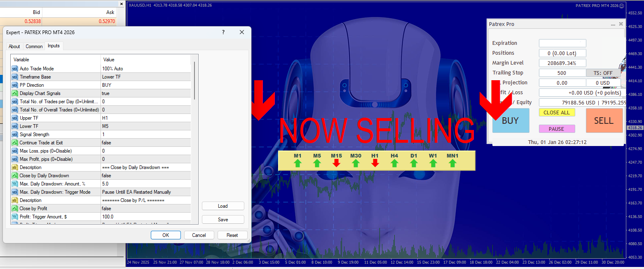Click the red down arrow under H1
This screenshot has height=269, width=644.
375,164
